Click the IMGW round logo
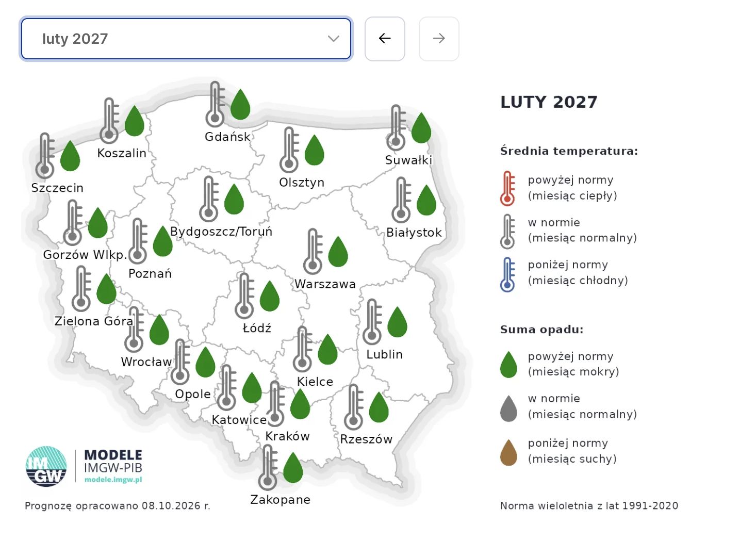 46,467
